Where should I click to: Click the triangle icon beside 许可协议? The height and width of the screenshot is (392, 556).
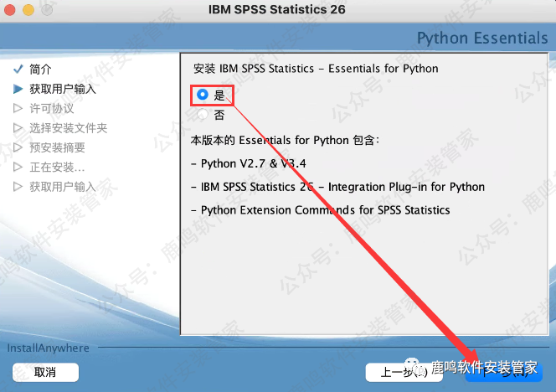pyautogui.click(x=18, y=108)
